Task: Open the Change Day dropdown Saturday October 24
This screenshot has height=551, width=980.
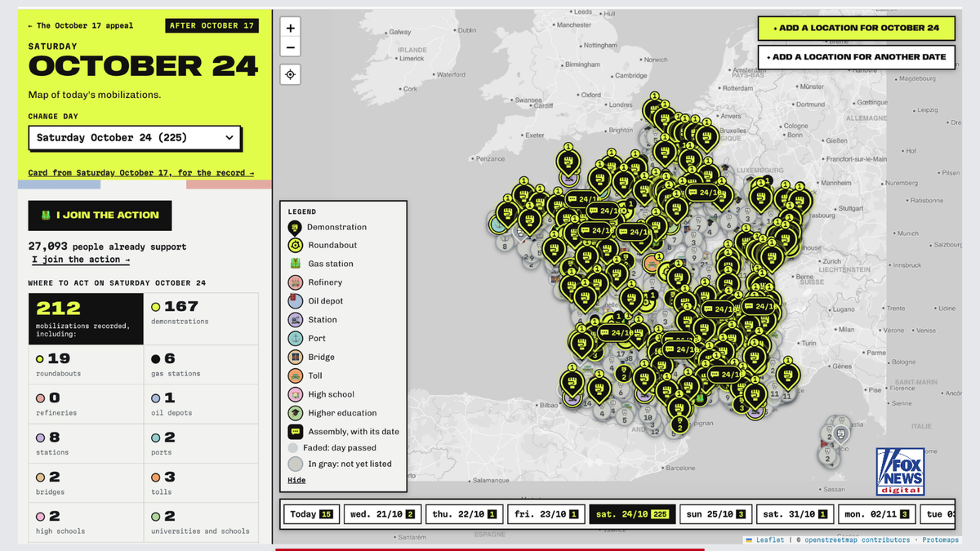Action: coord(135,138)
